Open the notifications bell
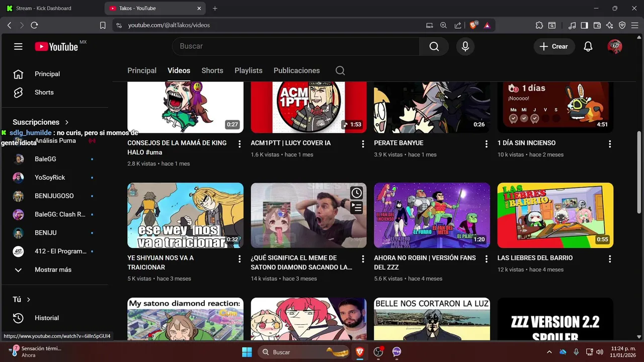Image resolution: width=644 pixels, height=362 pixels. [588, 46]
